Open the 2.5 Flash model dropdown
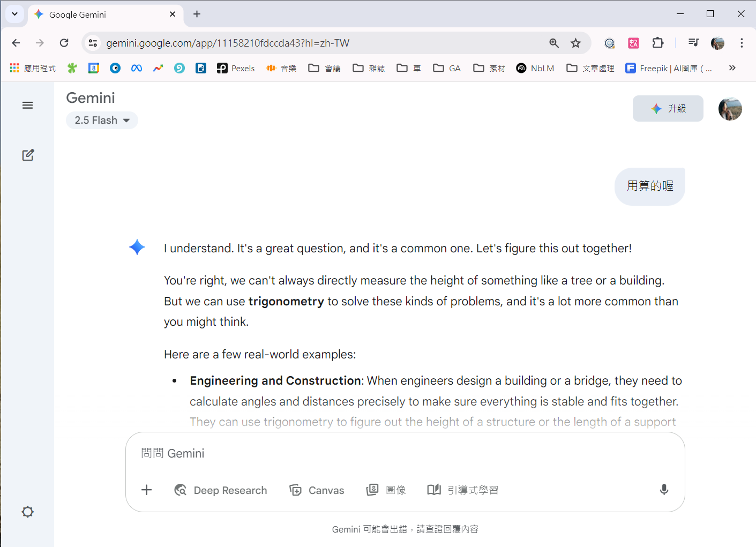756x547 pixels. tap(102, 121)
